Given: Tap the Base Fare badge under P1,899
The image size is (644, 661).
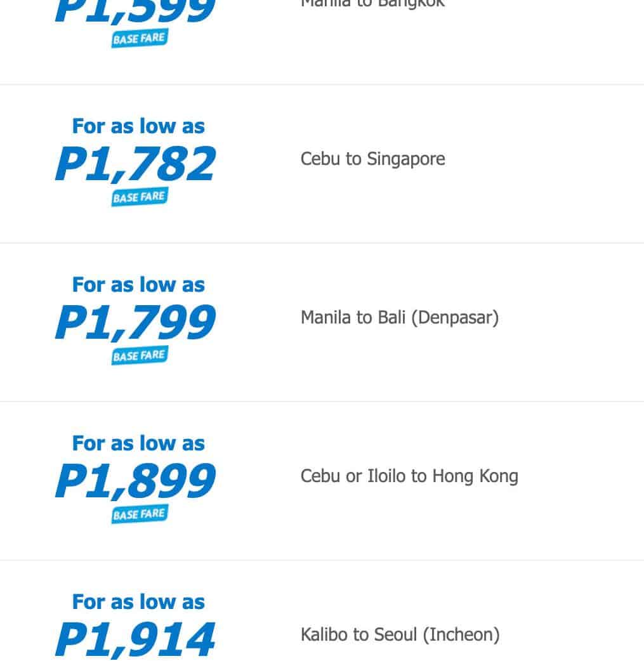Looking at the screenshot, I should pyautogui.click(x=139, y=514).
